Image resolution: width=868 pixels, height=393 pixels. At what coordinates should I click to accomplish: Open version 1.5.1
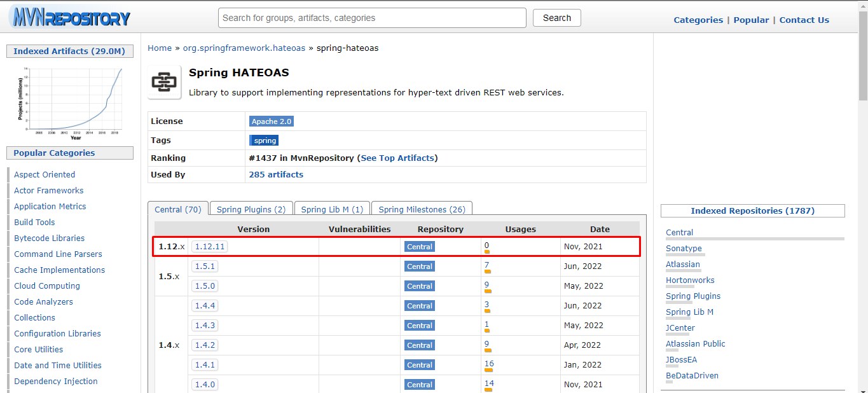[205, 266]
